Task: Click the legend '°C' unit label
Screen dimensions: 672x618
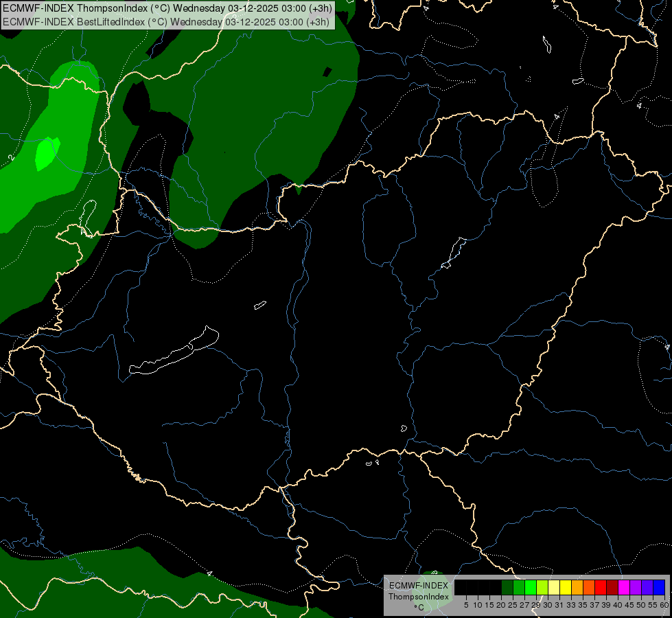Action: click(419, 607)
